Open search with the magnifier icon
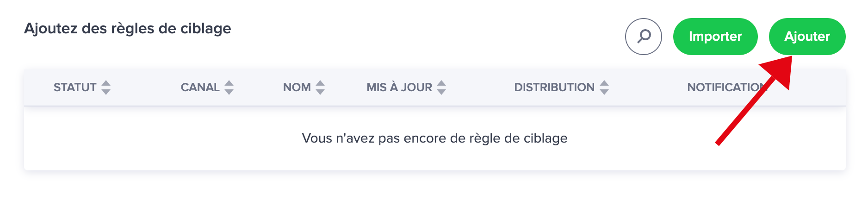 tap(643, 37)
